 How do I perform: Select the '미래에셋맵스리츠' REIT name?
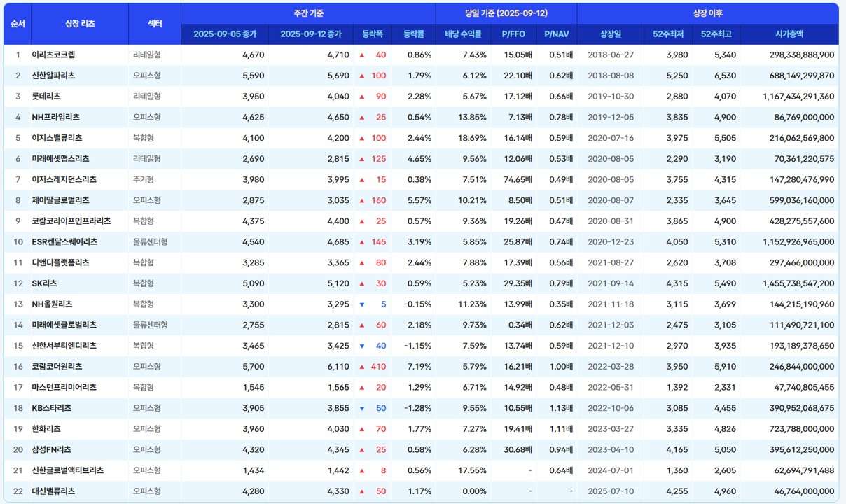click(x=61, y=159)
